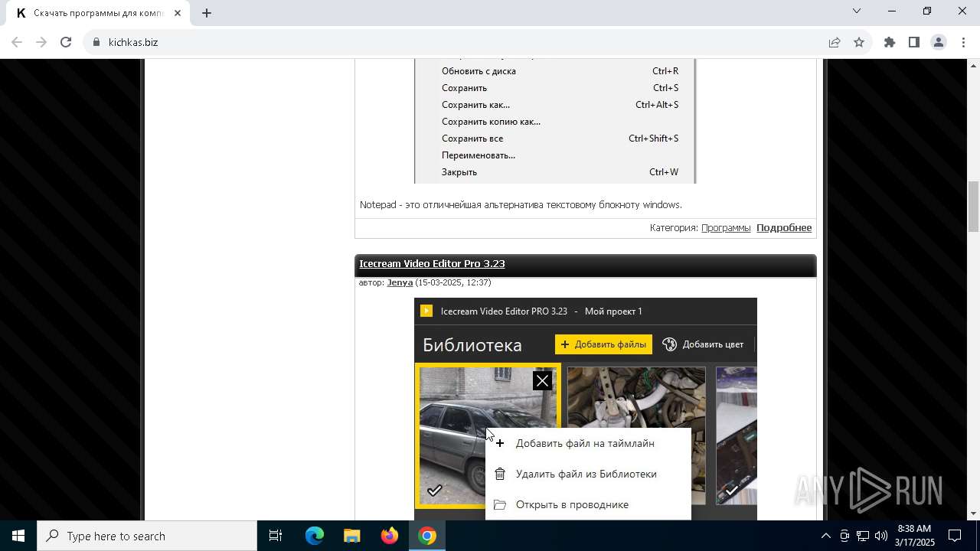This screenshot has height=551, width=980.
Task: Click the site security lock icon
Action: 96,42
